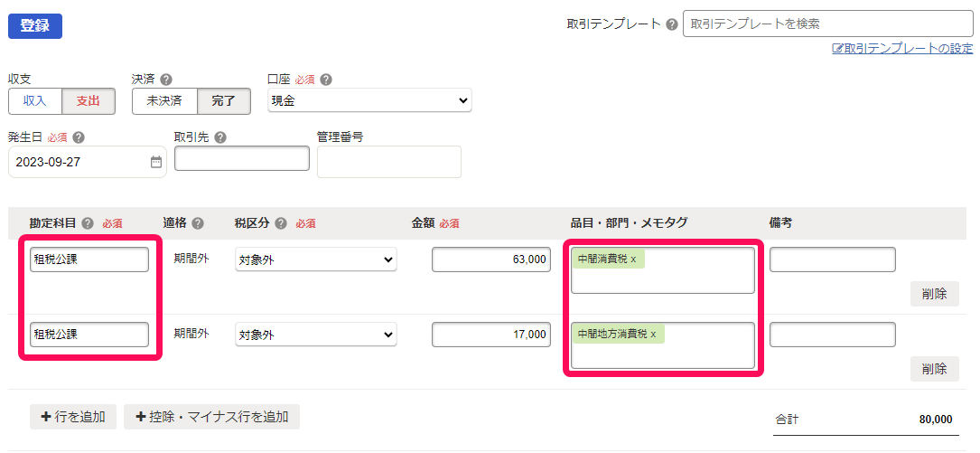Click the 金額 column header
Screen dimensions: 980x453
tap(423, 222)
